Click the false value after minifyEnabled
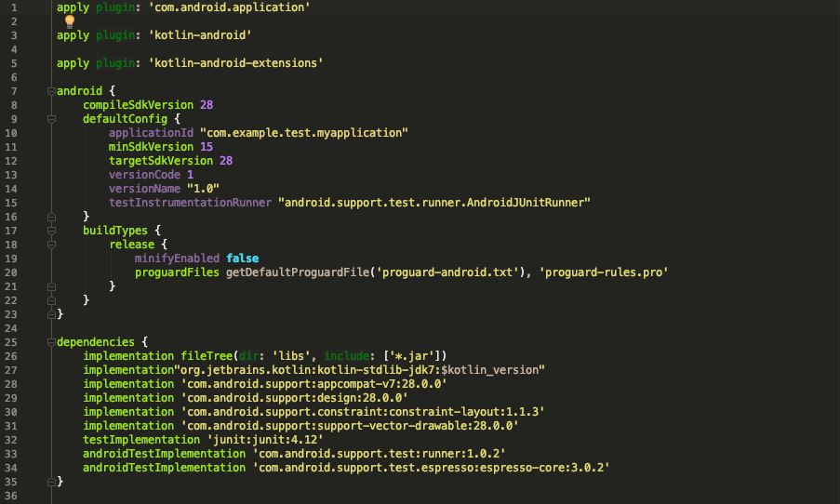This screenshot has width=840, height=504. pos(242,259)
